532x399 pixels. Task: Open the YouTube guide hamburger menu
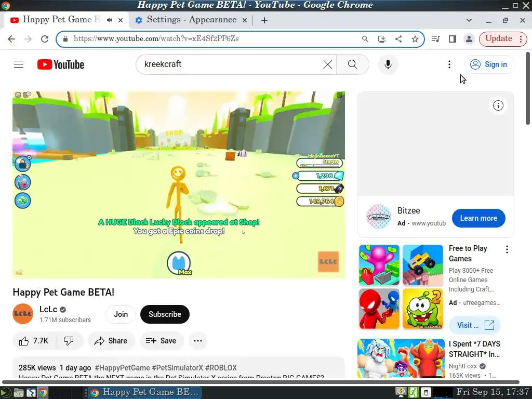click(x=19, y=64)
